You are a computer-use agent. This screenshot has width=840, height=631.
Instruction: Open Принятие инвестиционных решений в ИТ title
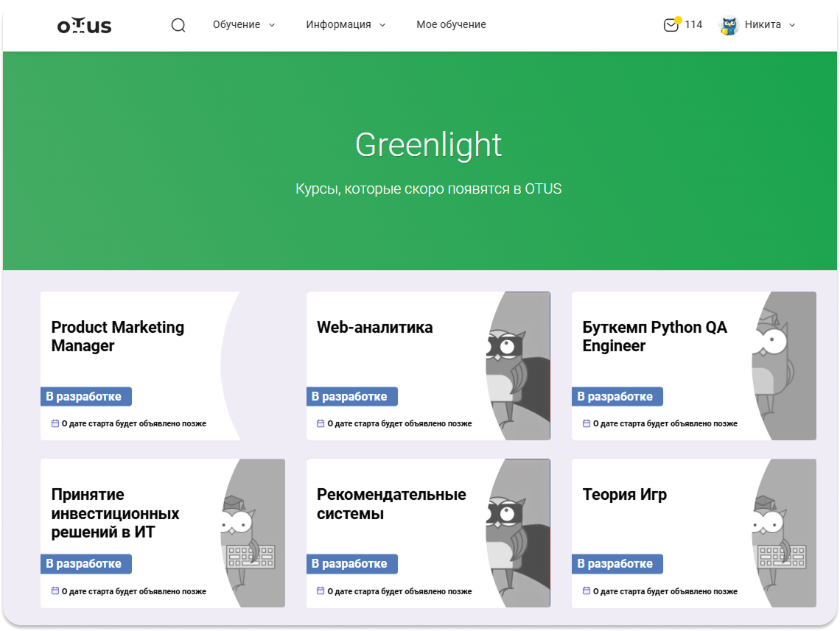tap(115, 512)
